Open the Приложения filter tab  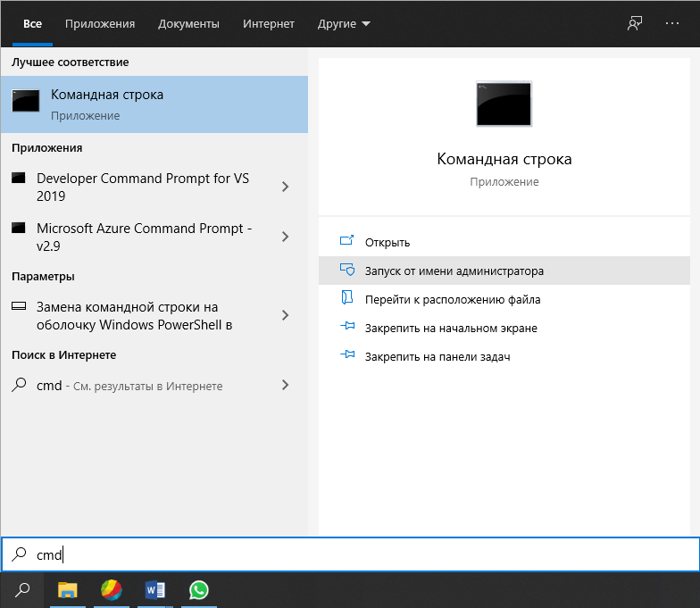pos(100,23)
